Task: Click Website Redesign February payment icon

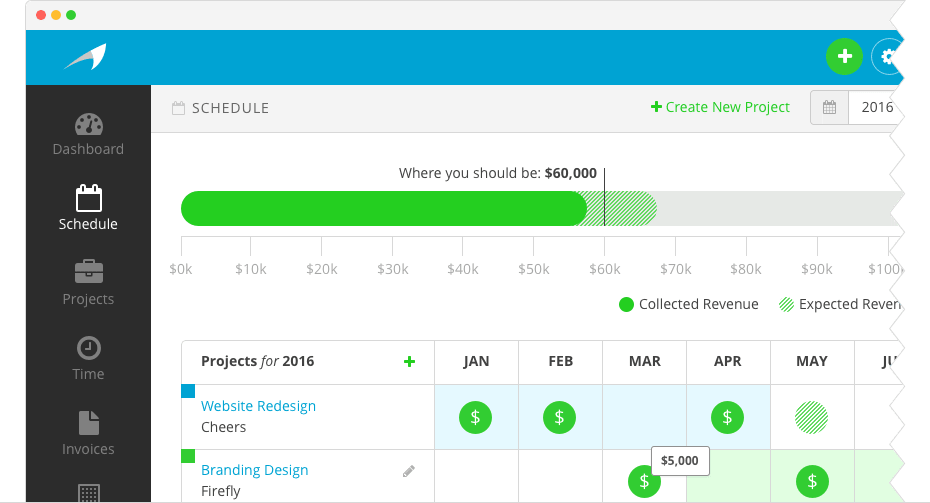Action: tap(559, 418)
